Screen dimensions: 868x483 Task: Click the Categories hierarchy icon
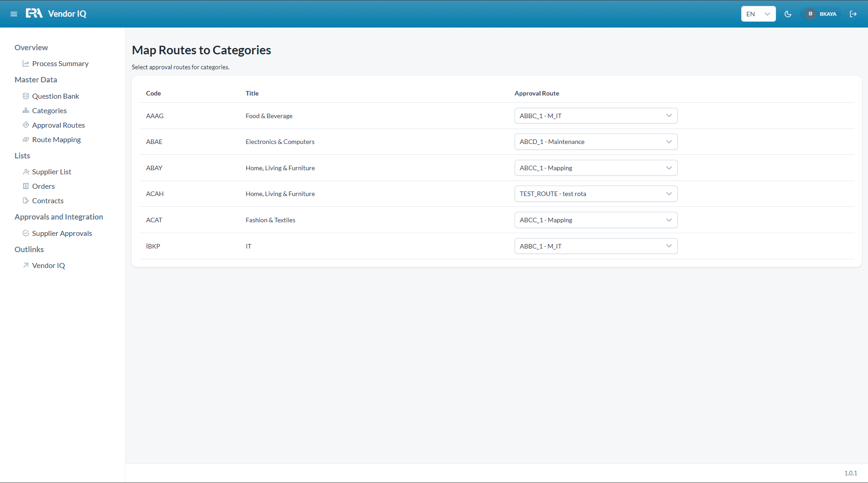26,110
